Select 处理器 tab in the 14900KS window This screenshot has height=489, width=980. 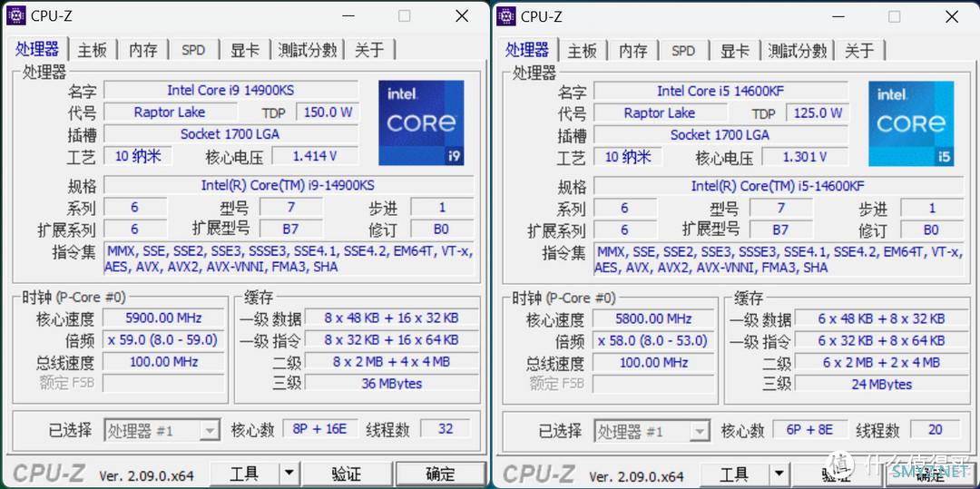pyautogui.click(x=37, y=49)
